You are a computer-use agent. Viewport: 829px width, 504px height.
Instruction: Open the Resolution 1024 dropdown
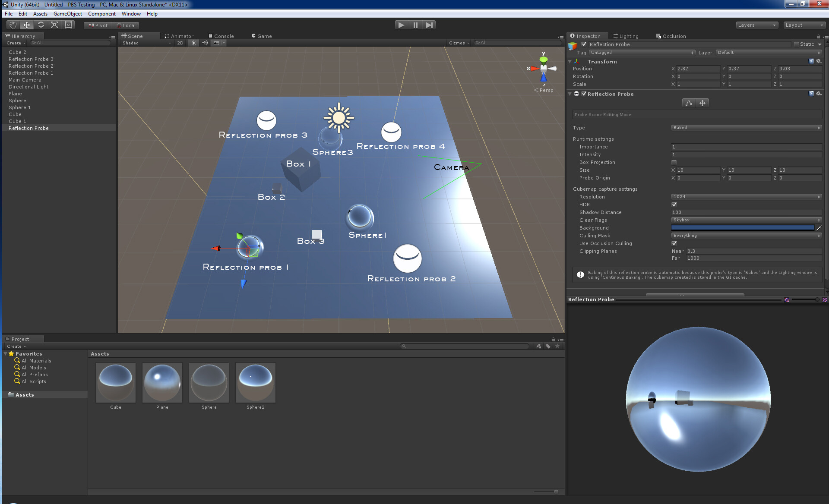(x=746, y=197)
